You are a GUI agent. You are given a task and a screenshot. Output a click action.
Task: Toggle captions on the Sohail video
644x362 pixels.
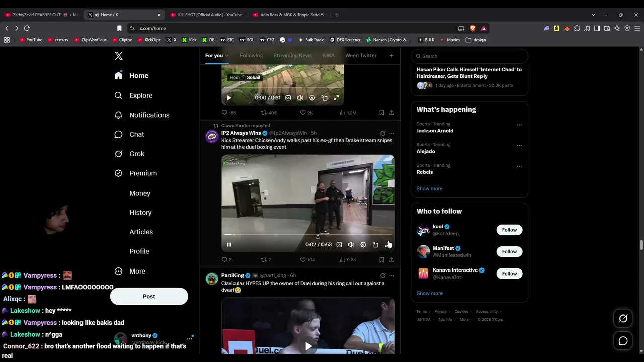[x=288, y=98]
